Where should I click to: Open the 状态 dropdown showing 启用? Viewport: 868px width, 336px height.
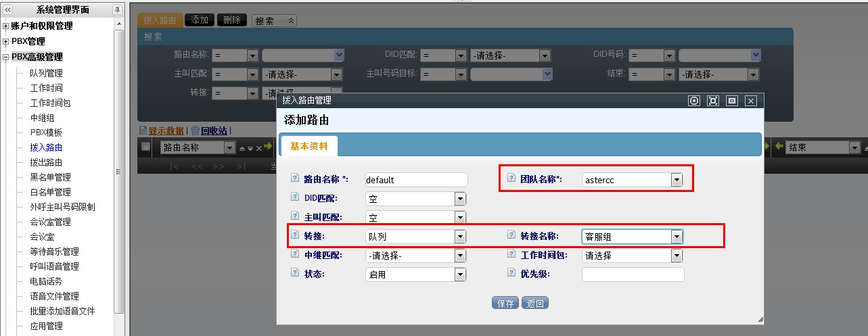click(460, 274)
